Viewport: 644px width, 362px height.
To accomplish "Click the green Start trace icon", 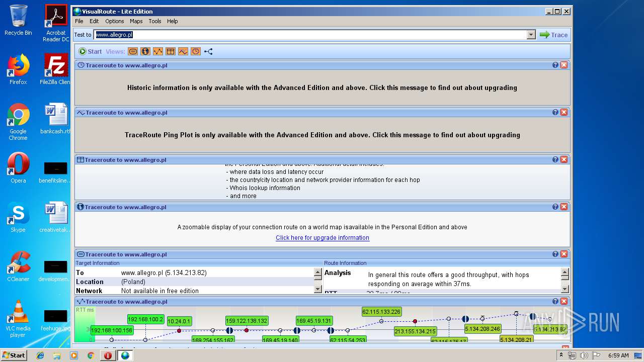I will click(83, 51).
